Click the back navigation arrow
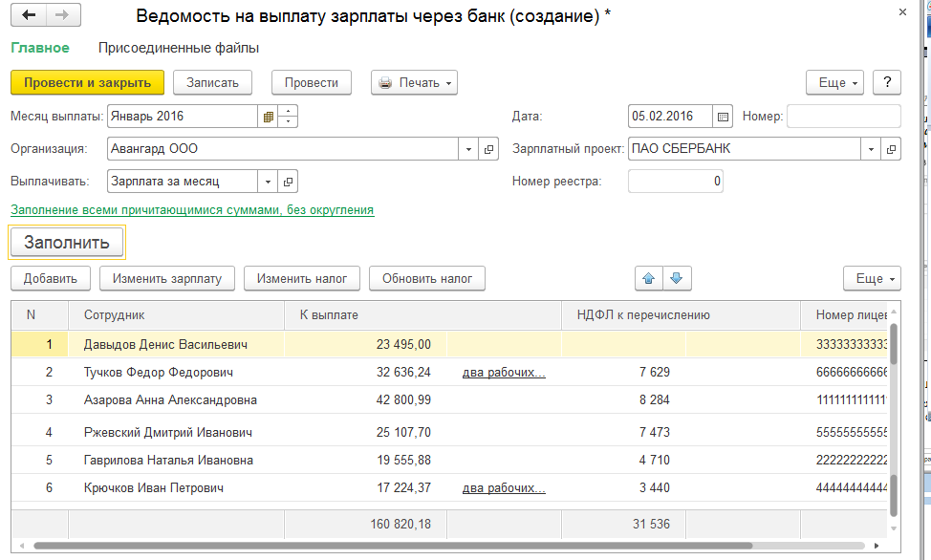This screenshot has width=931, height=560. click(x=29, y=16)
